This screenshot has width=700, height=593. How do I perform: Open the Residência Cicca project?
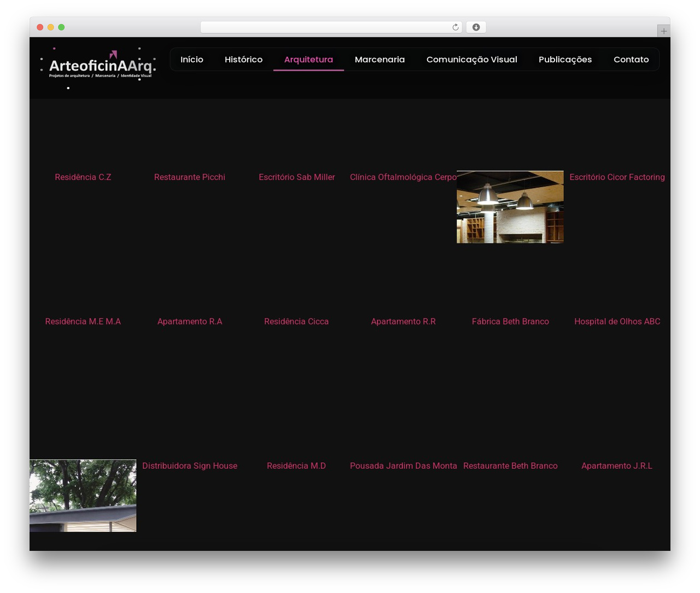point(296,322)
